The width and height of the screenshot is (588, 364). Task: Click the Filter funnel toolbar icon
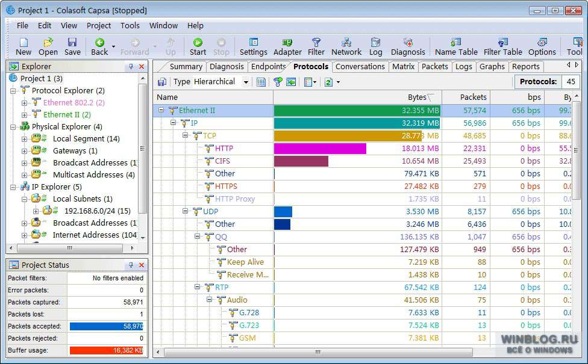tap(316, 43)
